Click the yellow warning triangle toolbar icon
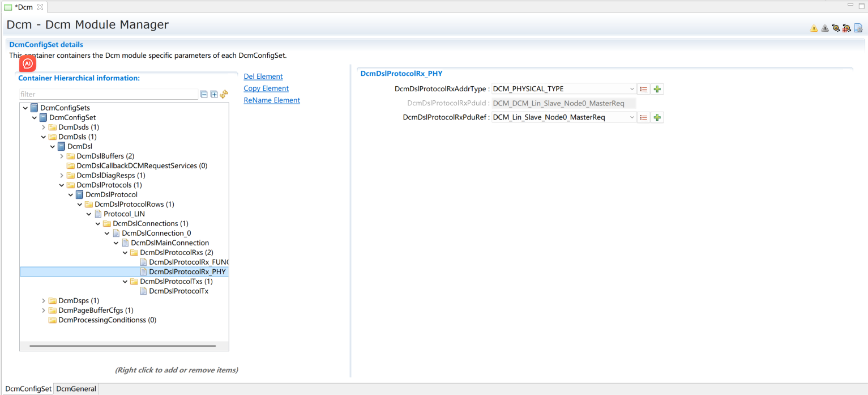 pyautogui.click(x=814, y=28)
